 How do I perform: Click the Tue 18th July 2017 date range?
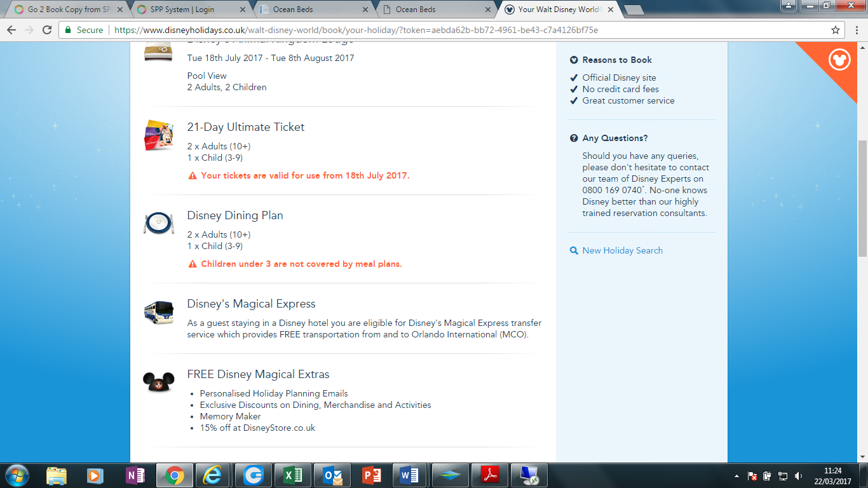pos(271,58)
